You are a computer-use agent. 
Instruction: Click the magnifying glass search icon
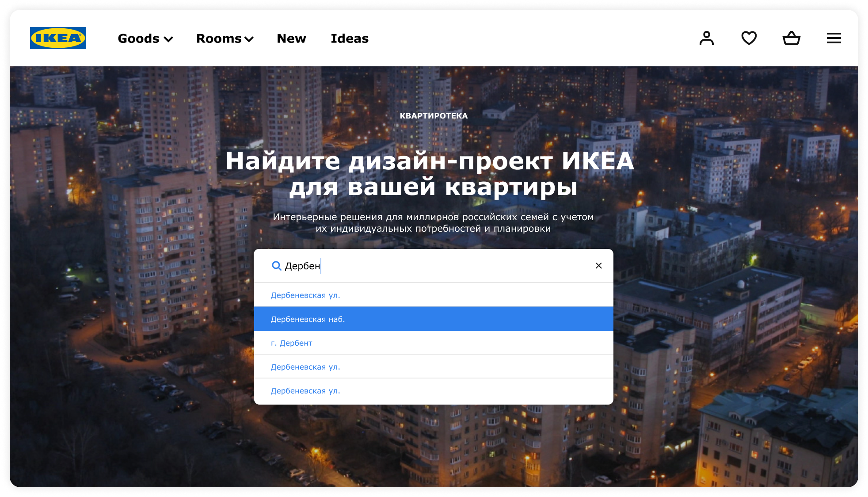[x=276, y=266]
